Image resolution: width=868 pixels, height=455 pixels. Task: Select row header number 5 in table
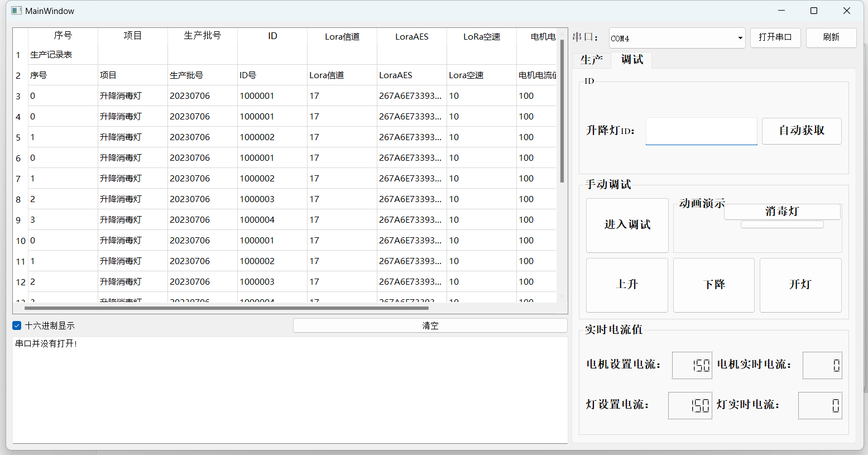[18, 137]
